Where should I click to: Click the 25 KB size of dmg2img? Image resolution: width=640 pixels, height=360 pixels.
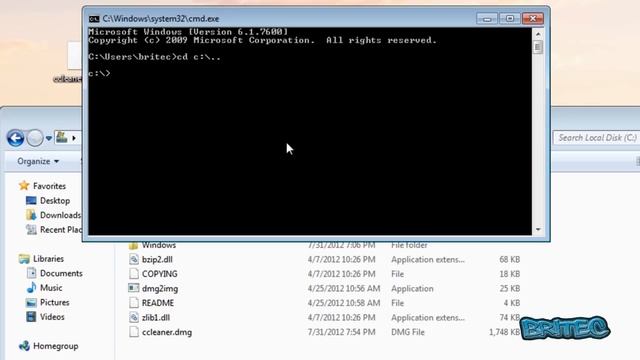[x=510, y=289]
